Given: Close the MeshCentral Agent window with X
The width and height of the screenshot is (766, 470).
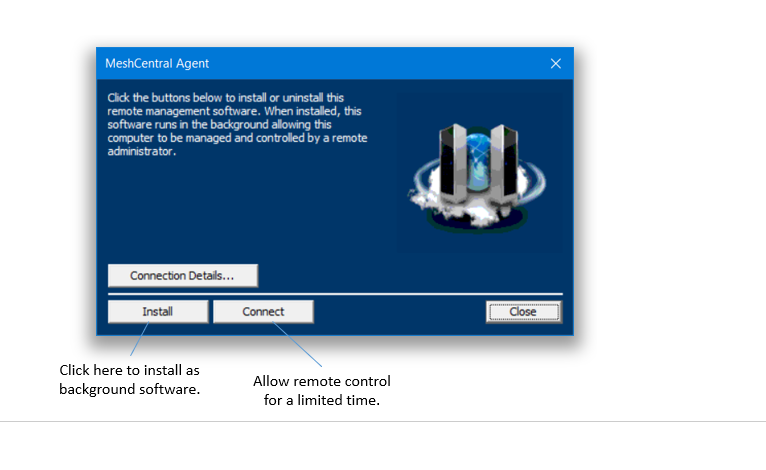Looking at the screenshot, I should tap(555, 64).
